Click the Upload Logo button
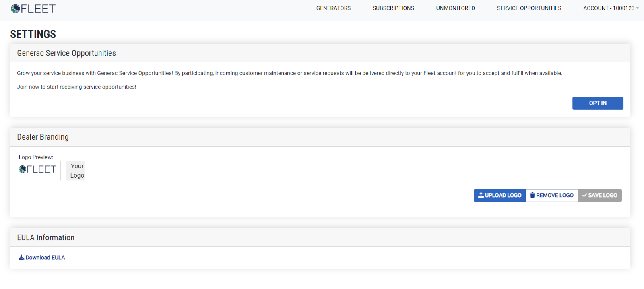 coord(500,195)
